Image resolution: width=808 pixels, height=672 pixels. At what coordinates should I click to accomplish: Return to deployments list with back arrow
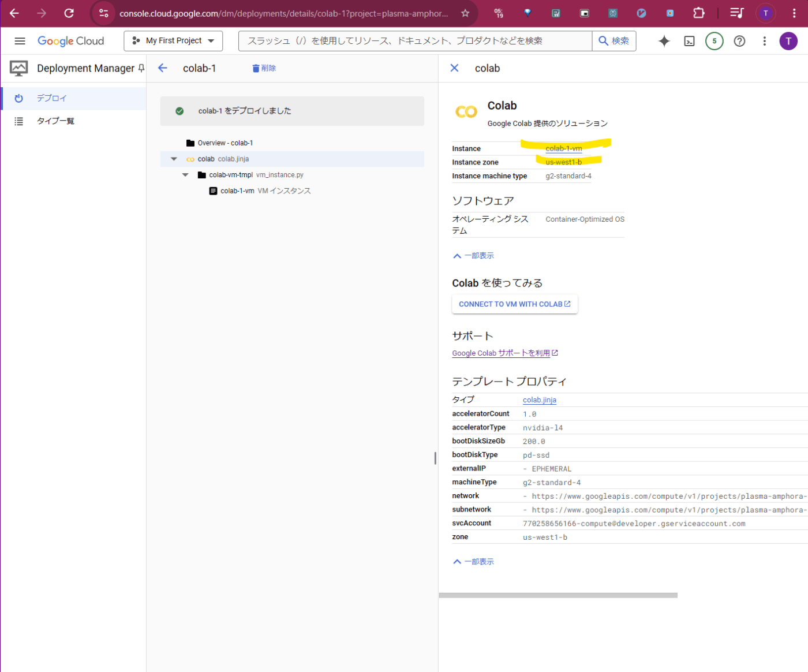point(163,68)
